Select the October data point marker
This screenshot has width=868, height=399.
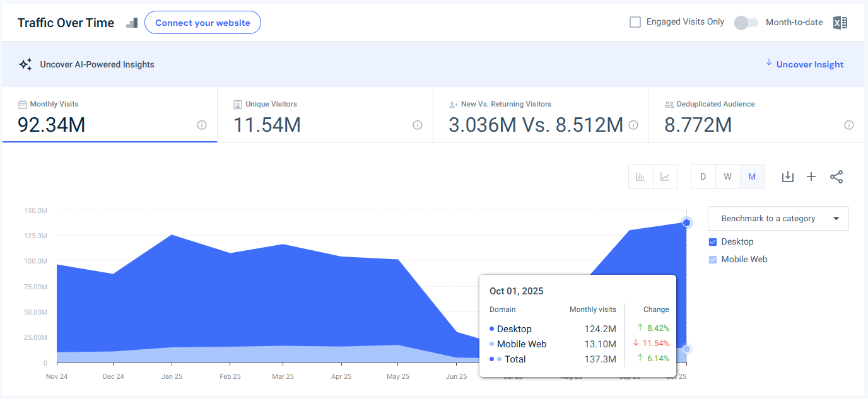(x=686, y=223)
